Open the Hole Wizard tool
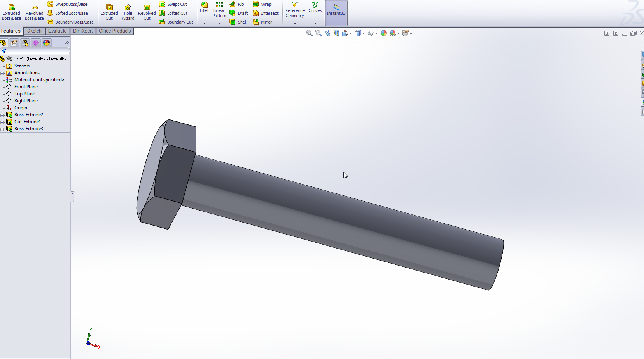 tap(128, 12)
